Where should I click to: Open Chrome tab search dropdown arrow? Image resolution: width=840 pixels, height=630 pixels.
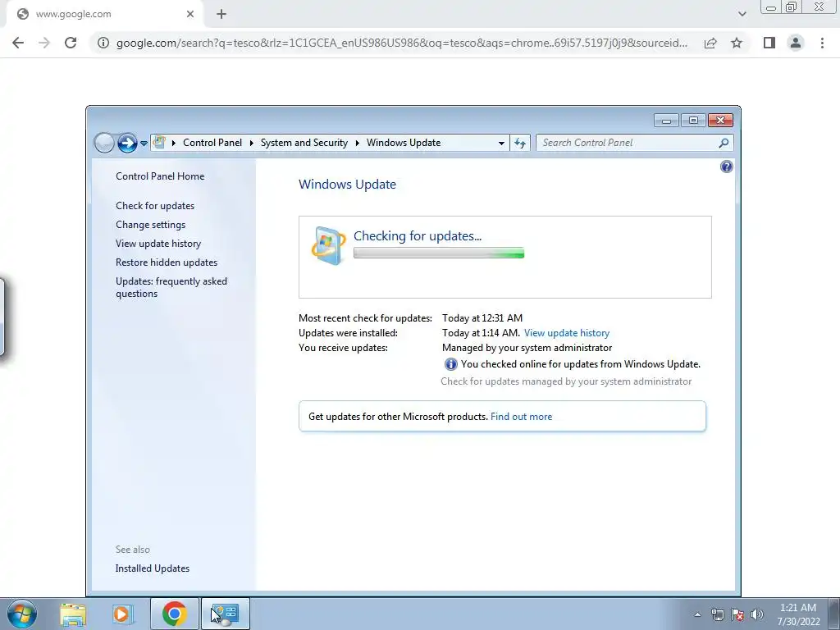[x=742, y=15]
